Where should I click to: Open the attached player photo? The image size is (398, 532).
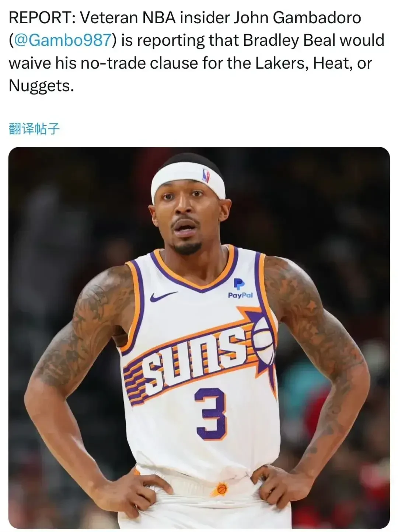click(x=199, y=338)
